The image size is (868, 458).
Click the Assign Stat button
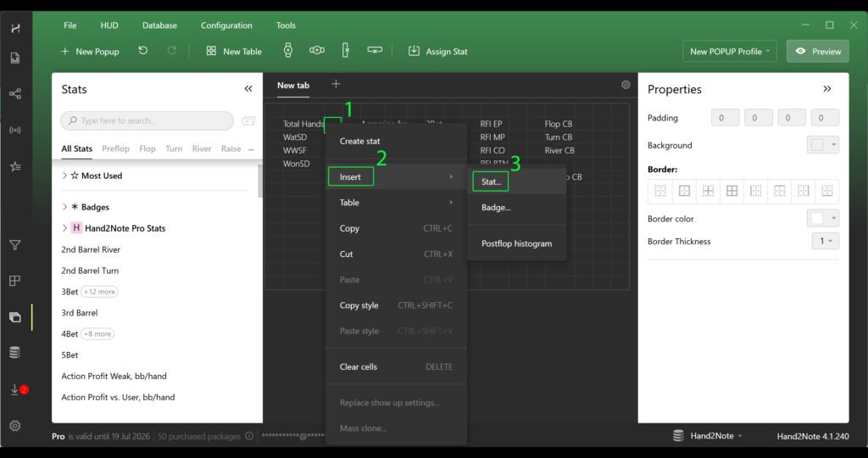tap(437, 51)
